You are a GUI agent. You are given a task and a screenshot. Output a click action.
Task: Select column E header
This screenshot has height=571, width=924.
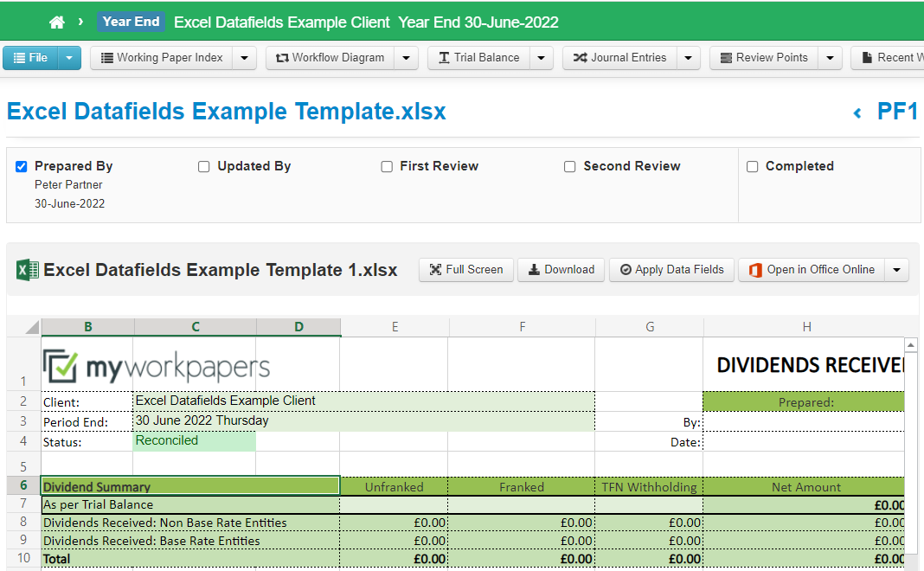click(x=395, y=327)
